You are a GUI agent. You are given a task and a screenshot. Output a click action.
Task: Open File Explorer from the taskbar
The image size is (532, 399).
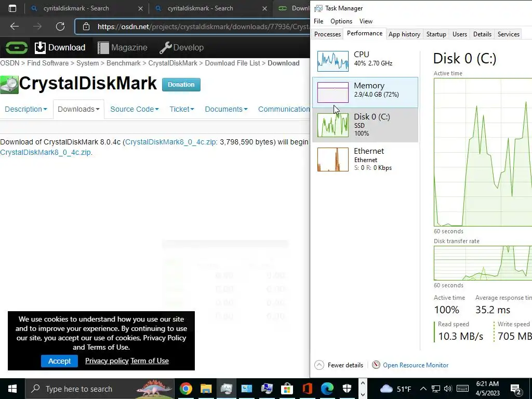[206, 389]
